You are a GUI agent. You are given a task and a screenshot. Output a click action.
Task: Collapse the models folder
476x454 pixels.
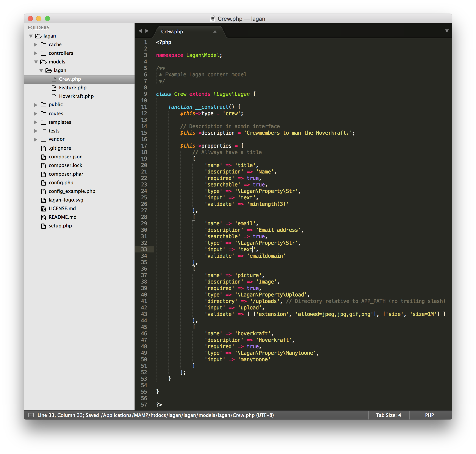(36, 62)
